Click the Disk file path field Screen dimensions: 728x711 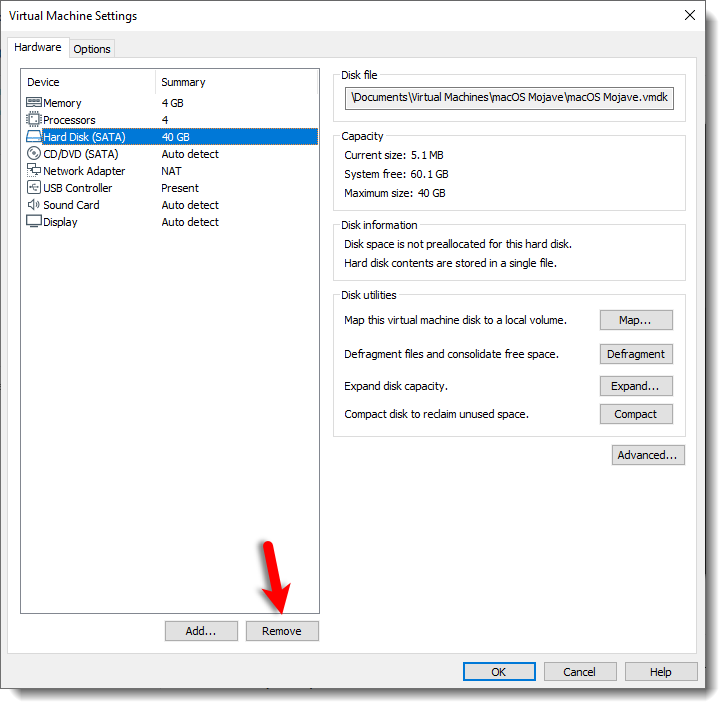tap(509, 98)
